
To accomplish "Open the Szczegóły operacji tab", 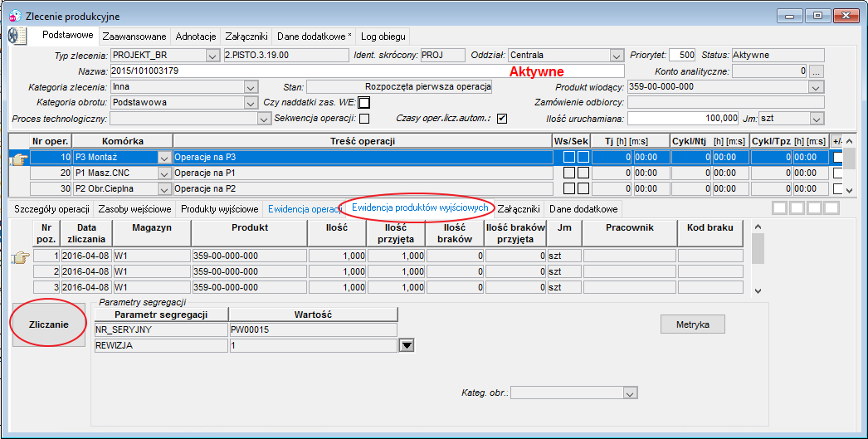I will (x=51, y=209).
